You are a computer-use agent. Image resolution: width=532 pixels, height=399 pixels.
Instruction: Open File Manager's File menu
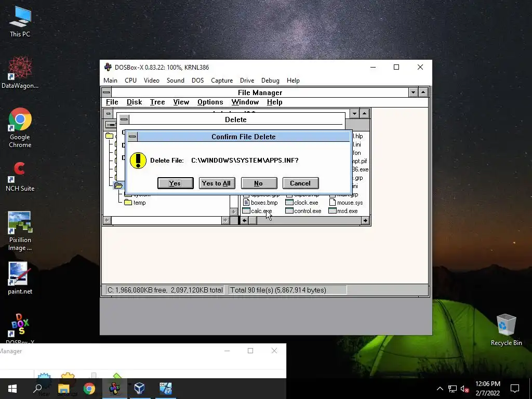[112, 102]
